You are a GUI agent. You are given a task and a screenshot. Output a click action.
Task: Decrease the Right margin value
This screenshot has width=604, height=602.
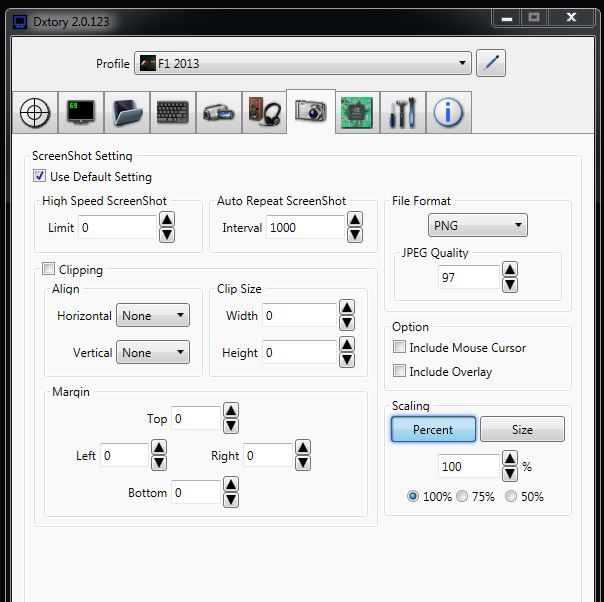tap(303, 463)
